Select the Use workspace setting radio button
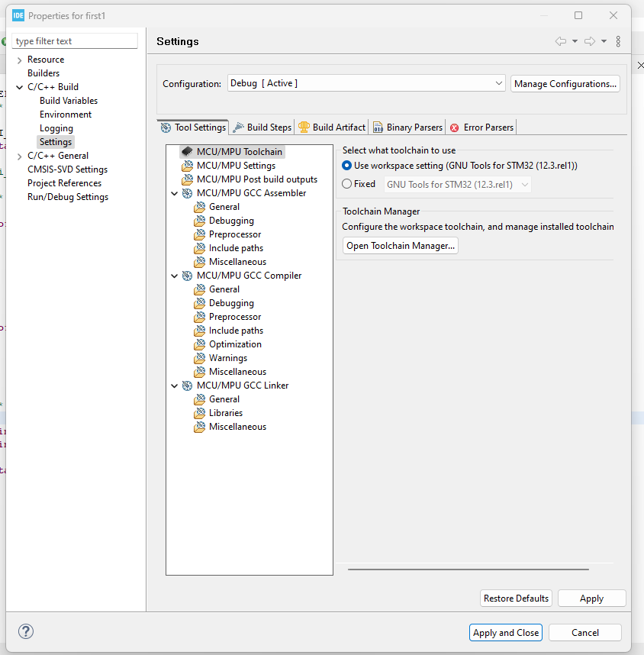The height and width of the screenshot is (655, 644). point(347,165)
